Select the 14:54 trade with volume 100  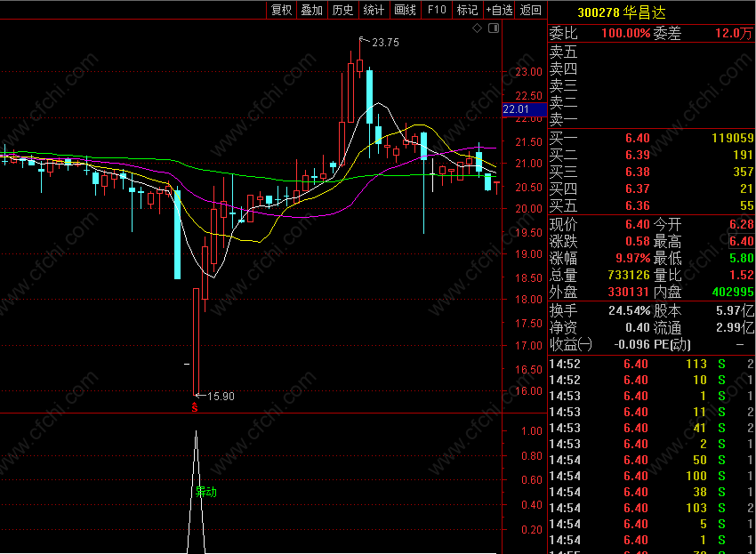651,477
